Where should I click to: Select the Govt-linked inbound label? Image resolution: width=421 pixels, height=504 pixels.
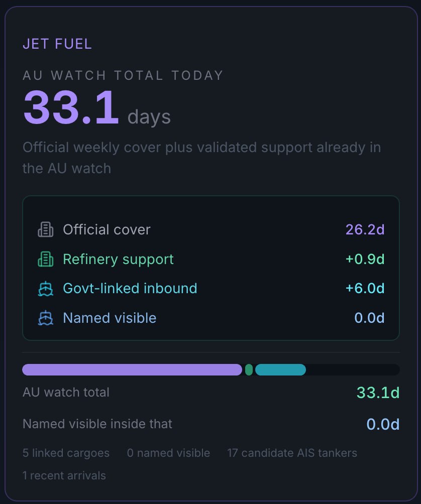pyautogui.click(x=130, y=288)
